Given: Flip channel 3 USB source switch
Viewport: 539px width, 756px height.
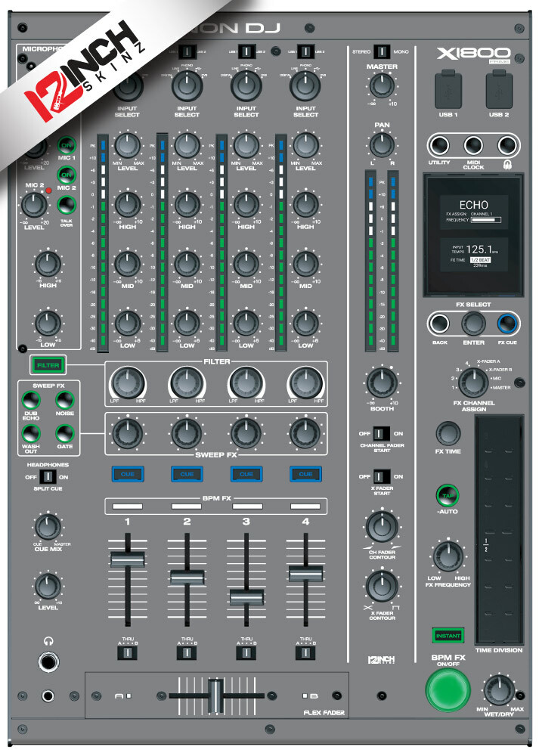Looking at the screenshot, I should 246,51.
